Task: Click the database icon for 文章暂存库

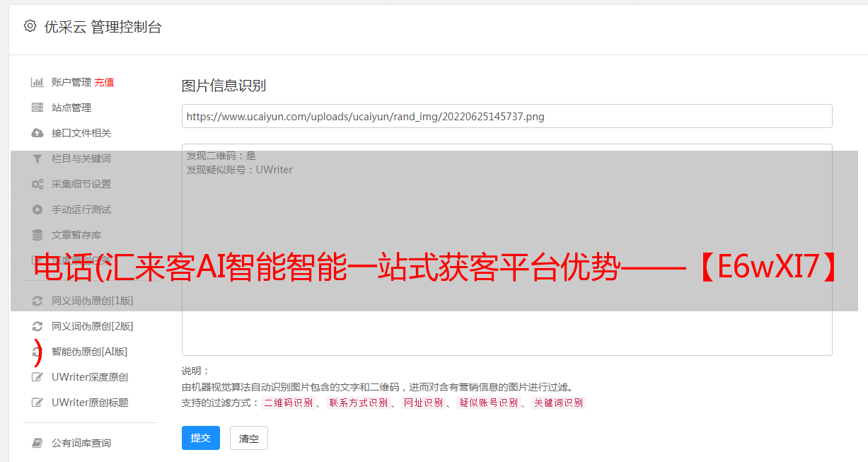Action: tap(37, 235)
